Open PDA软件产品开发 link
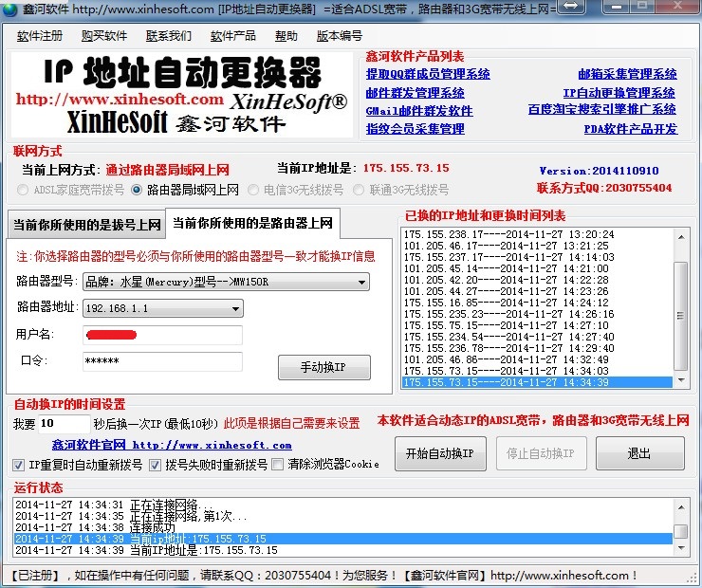 631,129
